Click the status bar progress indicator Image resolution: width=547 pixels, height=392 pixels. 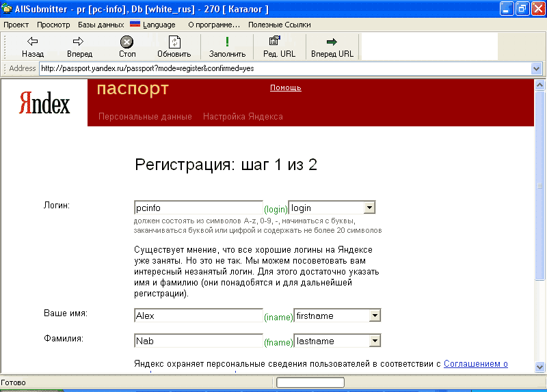click(310, 382)
